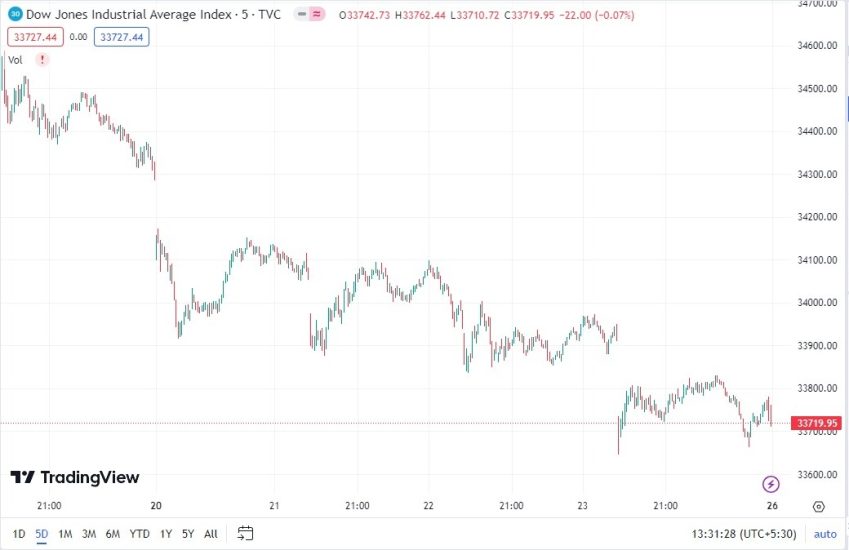Show All time range data
This screenshot has width=849, height=550.
click(210, 533)
